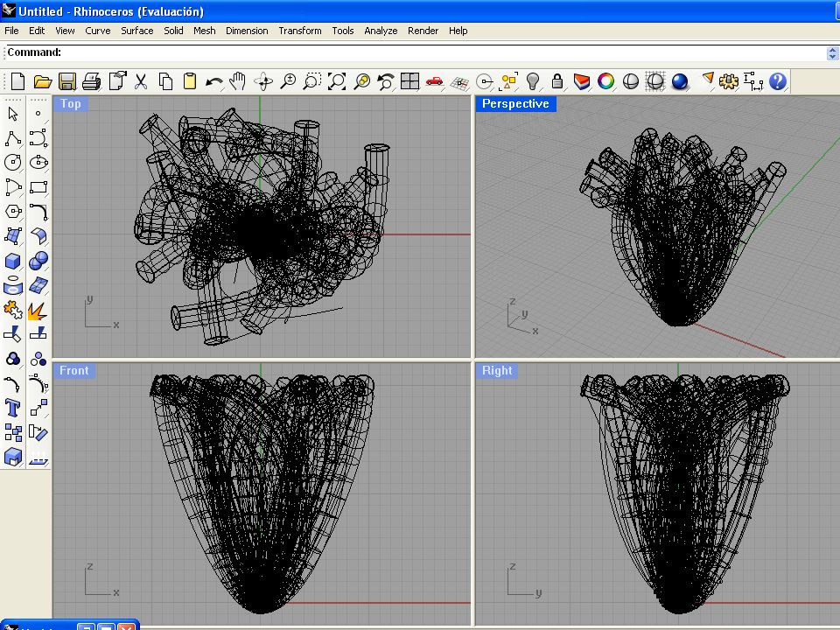Click the Zoom Extents icon
This screenshot has height=630, width=840.
tap(337, 81)
